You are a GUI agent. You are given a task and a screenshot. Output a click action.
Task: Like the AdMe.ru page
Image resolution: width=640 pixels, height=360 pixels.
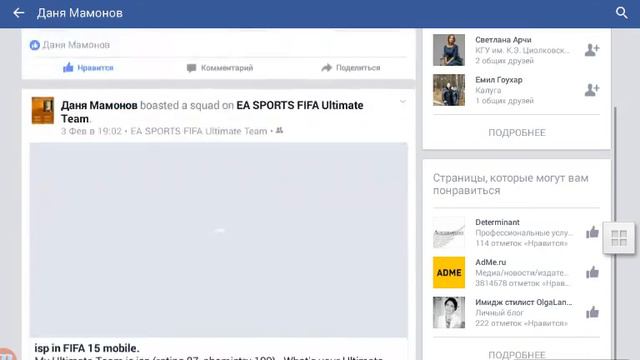[592, 273]
